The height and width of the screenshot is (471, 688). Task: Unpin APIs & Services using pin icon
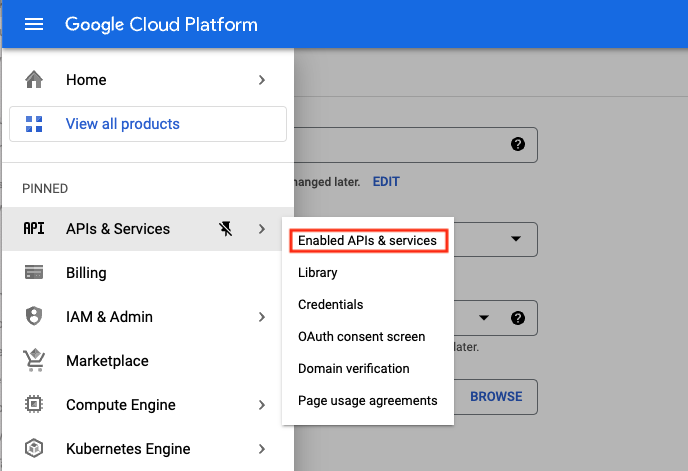coord(226,229)
